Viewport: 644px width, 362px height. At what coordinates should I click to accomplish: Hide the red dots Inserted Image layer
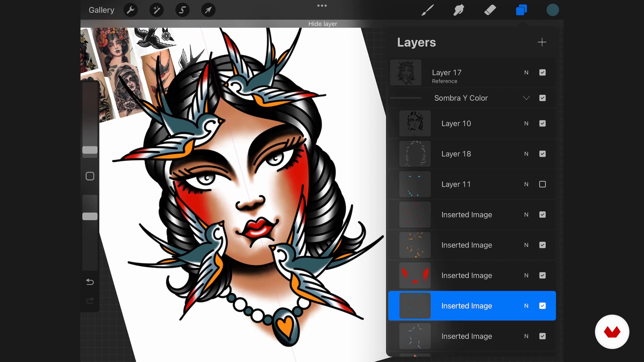pos(543,215)
